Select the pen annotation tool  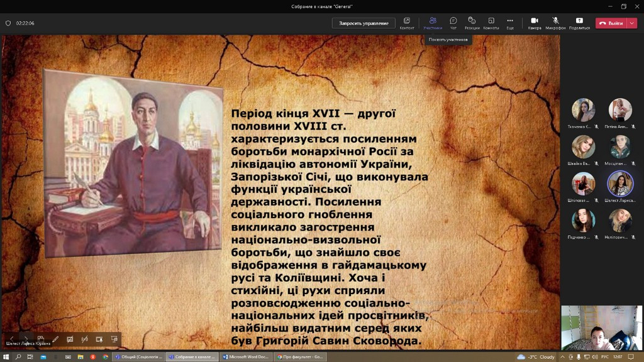point(55,339)
